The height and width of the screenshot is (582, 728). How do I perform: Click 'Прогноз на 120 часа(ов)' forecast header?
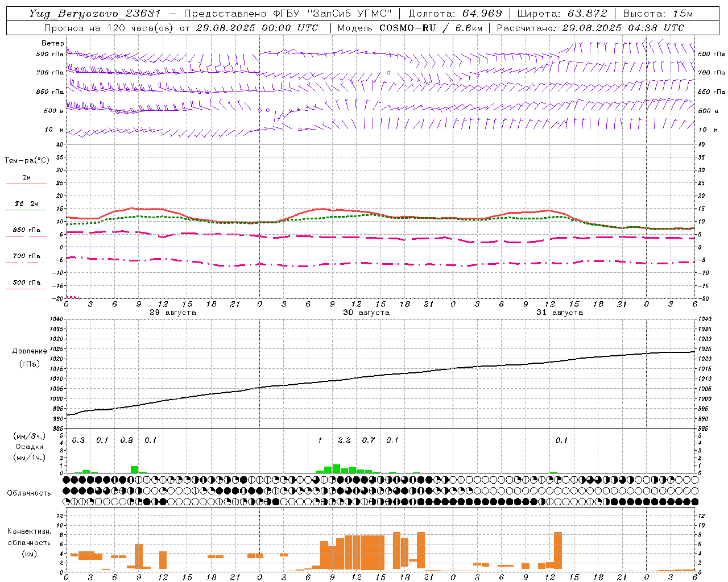coord(109,28)
